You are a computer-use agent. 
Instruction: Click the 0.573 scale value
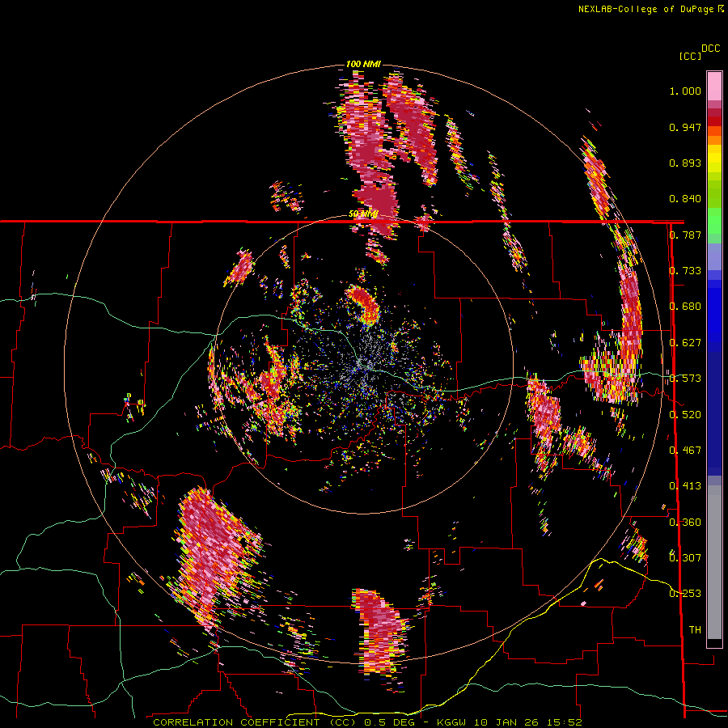click(x=685, y=379)
